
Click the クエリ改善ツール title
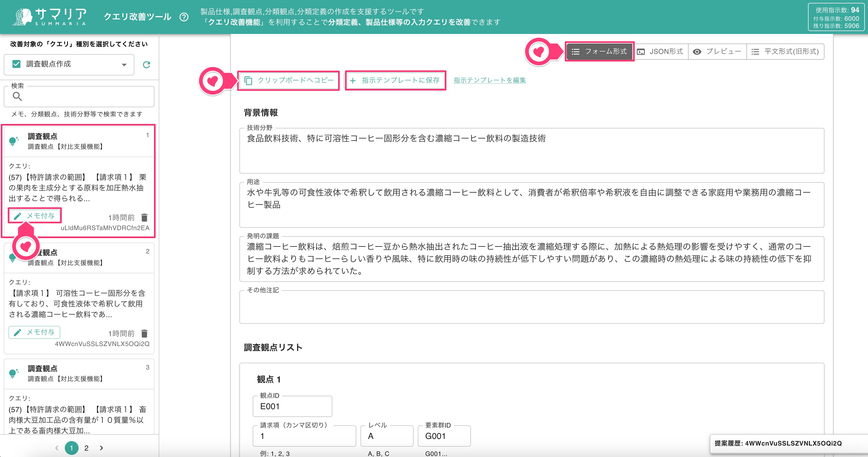[137, 17]
